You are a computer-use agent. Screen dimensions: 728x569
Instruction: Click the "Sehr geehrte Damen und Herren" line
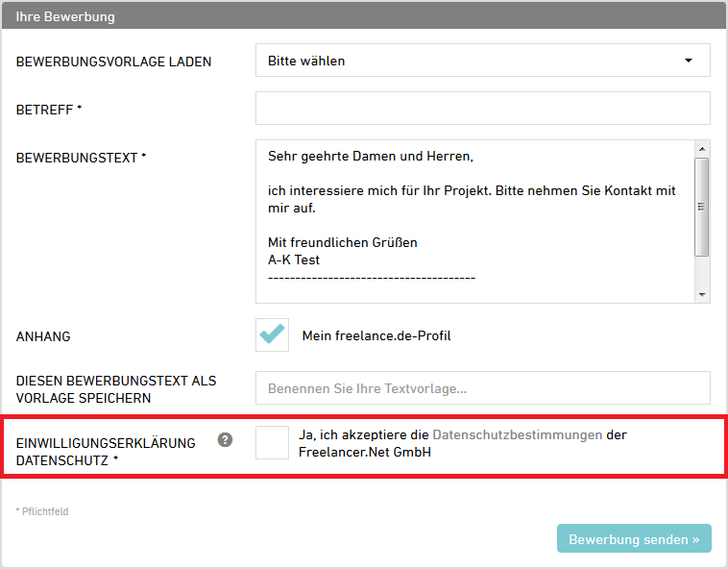click(x=371, y=156)
